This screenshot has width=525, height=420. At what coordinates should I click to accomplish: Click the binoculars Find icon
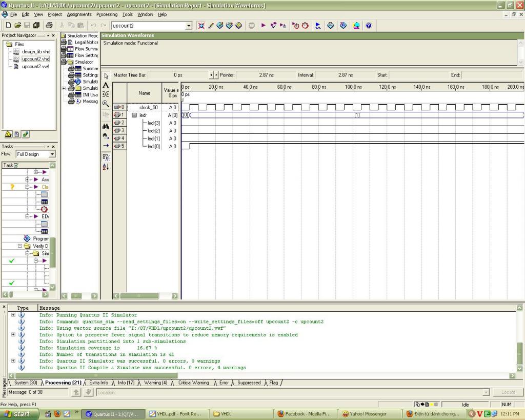[x=106, y=127]
